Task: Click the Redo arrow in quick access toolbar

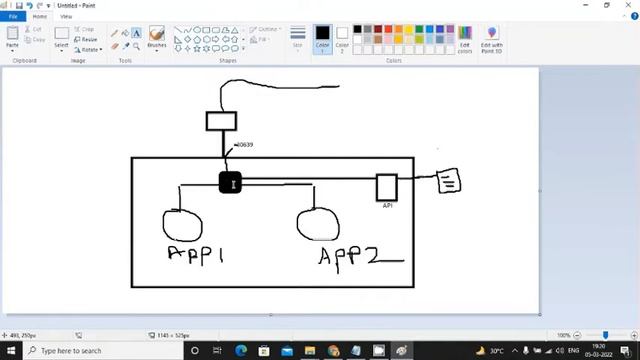Action: coord(39,6)
